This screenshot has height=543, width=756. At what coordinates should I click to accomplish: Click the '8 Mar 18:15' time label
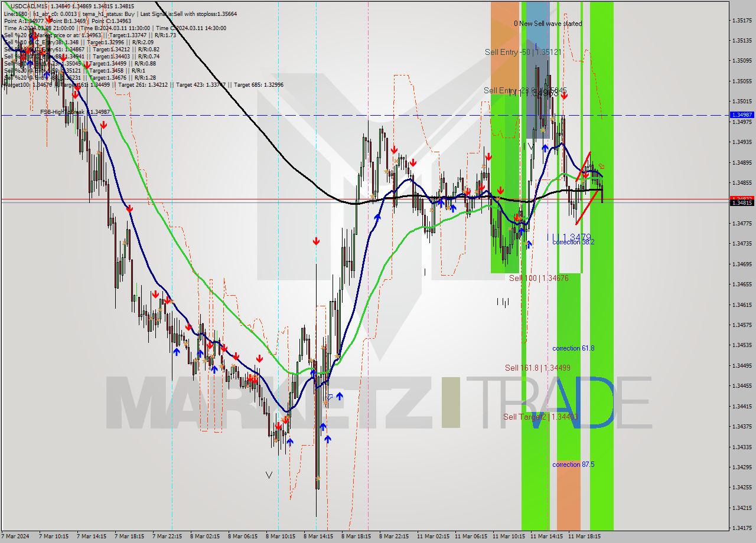click(x=357, y=537)
